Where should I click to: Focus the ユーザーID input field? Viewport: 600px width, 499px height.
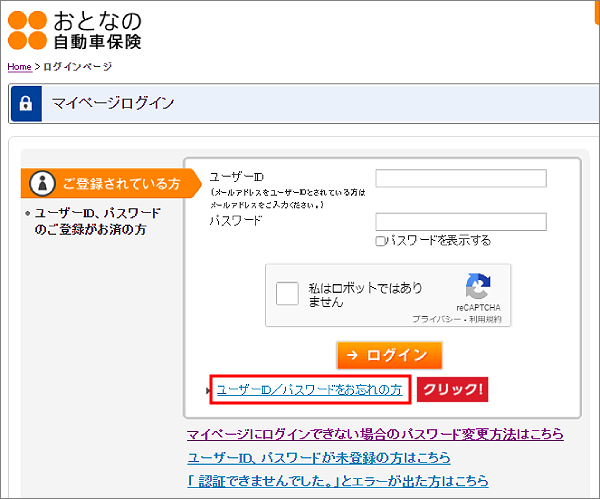point(461,178)
